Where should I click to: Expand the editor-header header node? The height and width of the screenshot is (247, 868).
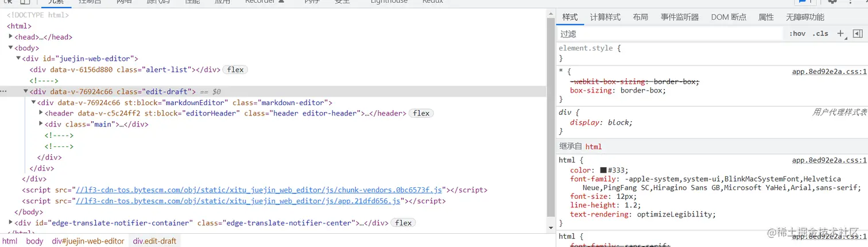tap(41, 113)
